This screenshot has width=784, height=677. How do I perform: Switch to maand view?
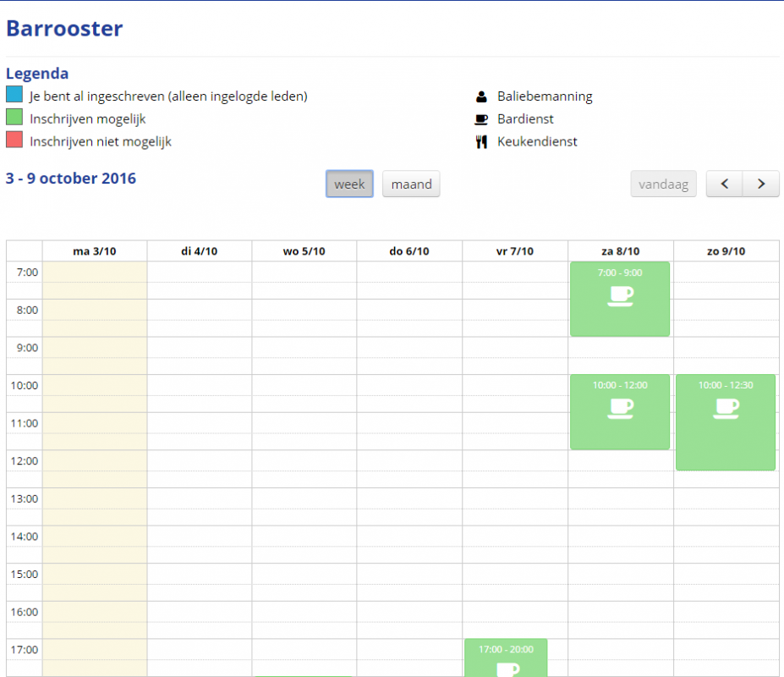coord(411,184)
